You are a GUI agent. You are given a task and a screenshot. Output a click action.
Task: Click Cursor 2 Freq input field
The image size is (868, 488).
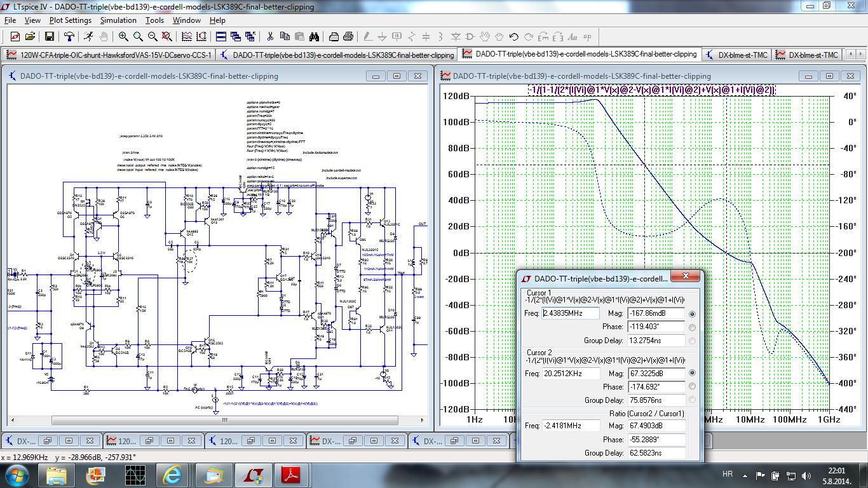570,373
